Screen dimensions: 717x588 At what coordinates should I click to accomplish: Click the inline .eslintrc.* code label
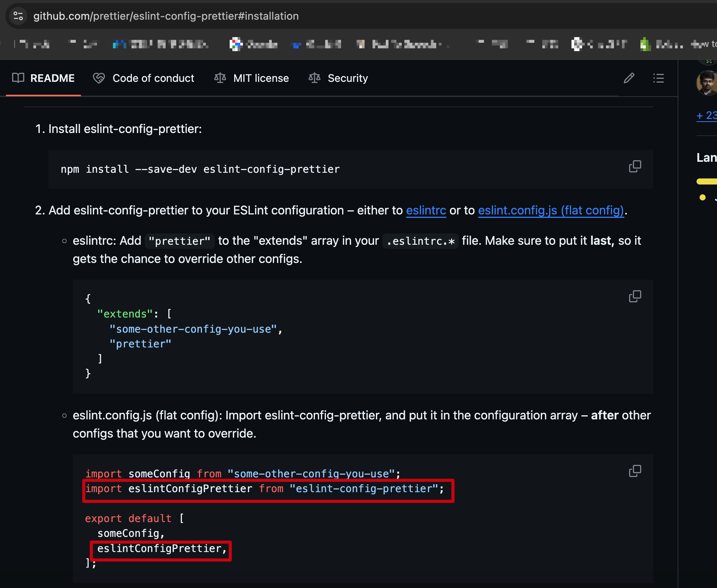tap(421, 241)
